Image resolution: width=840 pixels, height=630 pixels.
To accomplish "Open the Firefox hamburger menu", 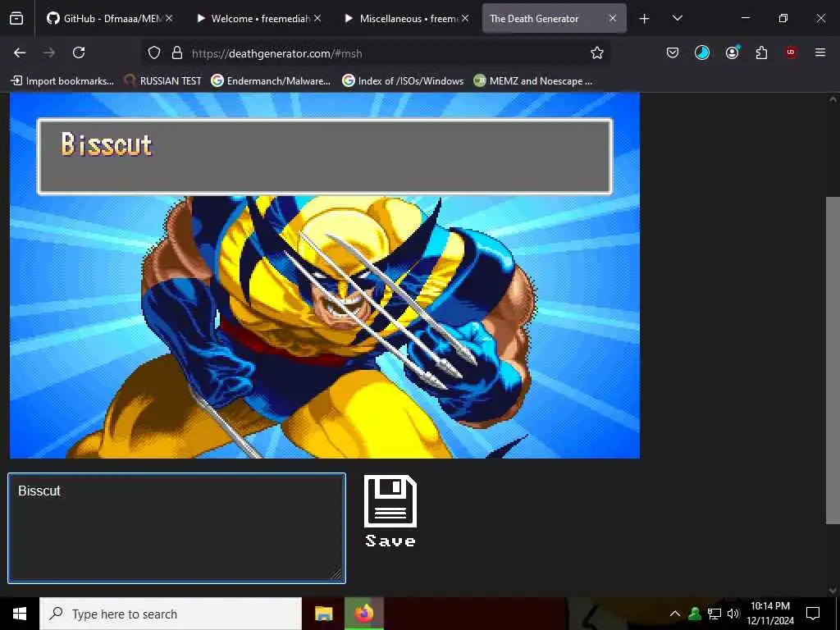I will pyautogui.click(x=820, y=52).
